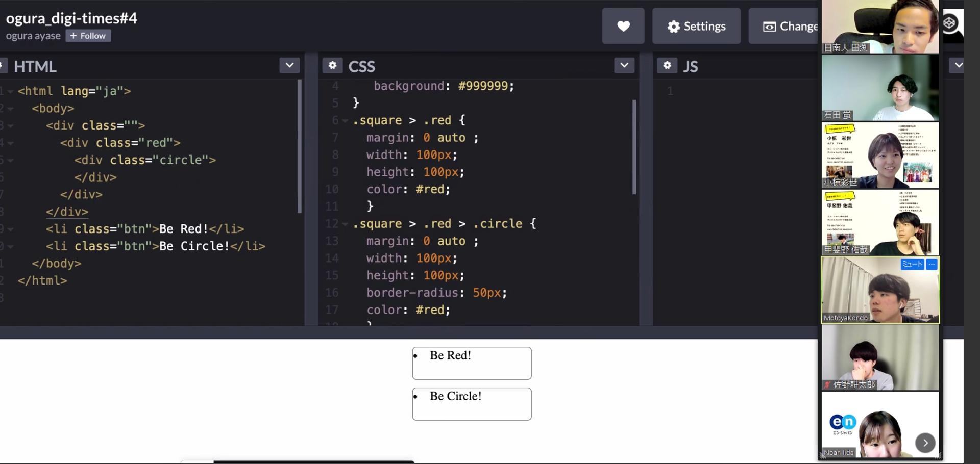Toggle mute with the ミュート button
This screenshot has height=464, width=980.
pyautogui.click(x=912, y=264)
